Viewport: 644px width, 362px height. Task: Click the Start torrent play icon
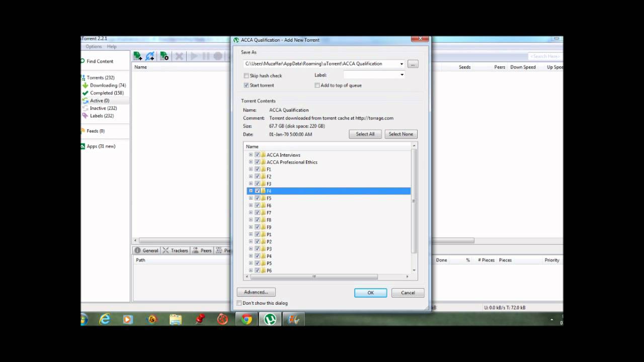tap(194, 56)
